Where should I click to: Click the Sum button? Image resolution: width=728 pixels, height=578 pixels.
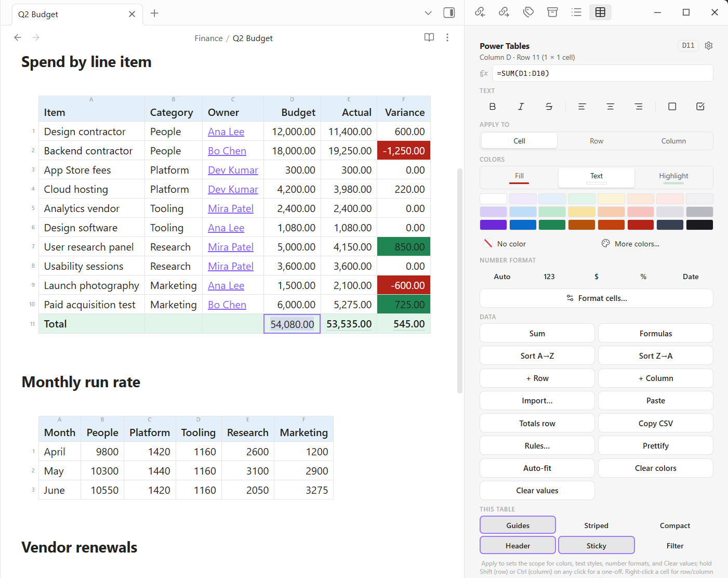(x=537, y=333)
